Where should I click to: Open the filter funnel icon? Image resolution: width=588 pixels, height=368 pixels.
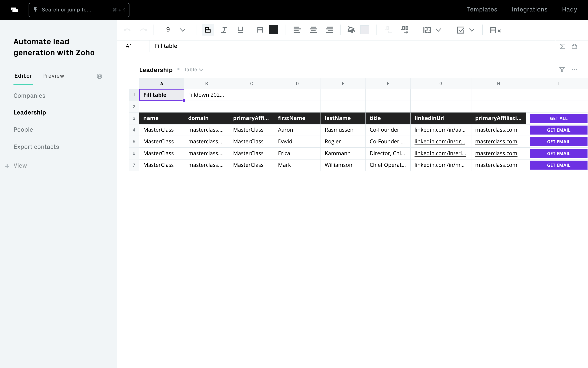562,70
